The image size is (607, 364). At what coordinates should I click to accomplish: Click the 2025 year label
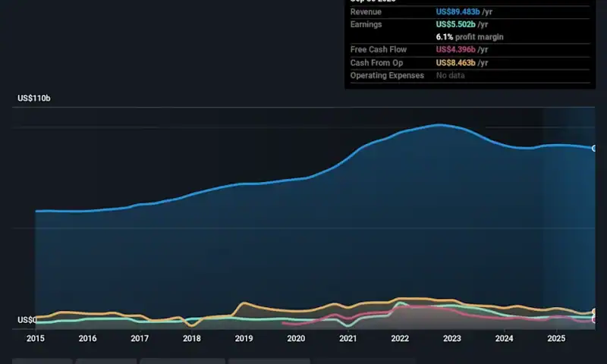tap(555, 339)
